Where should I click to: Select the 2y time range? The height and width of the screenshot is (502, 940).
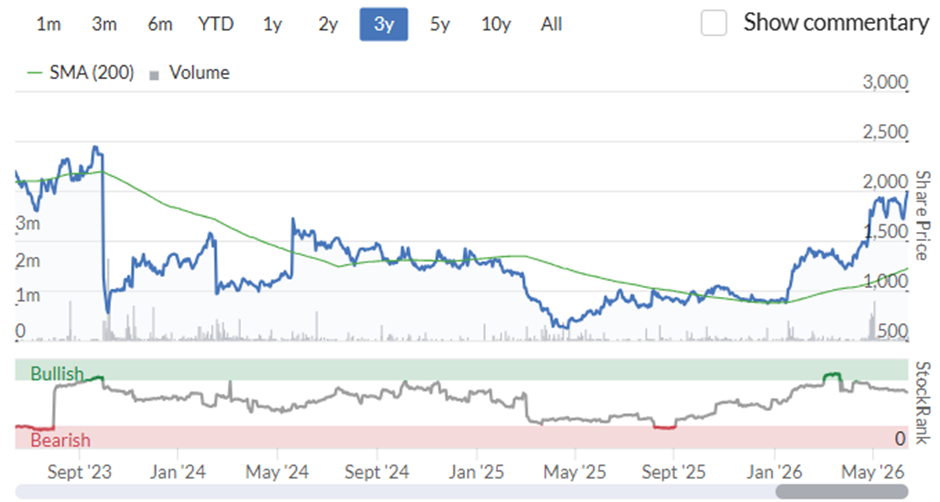pyautogui.click(x=328, y=25)
